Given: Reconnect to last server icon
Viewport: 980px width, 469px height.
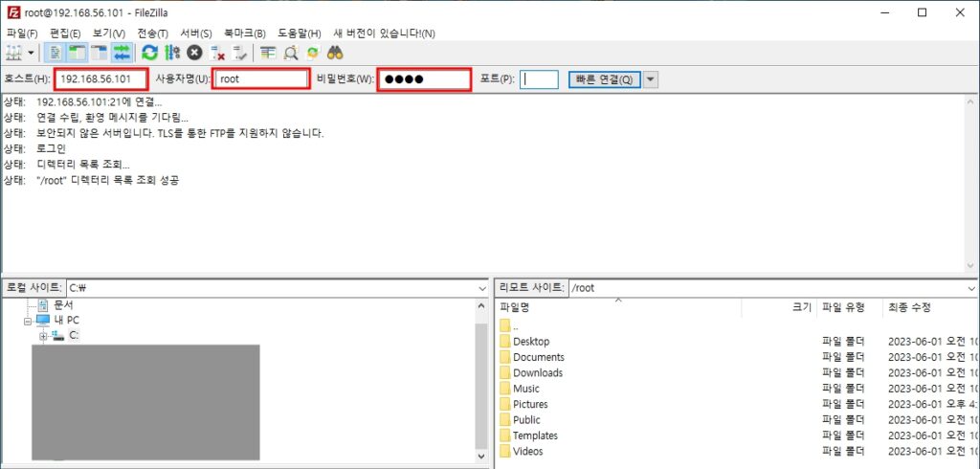Looking at the screenshot, I should [x=239, y=54].
